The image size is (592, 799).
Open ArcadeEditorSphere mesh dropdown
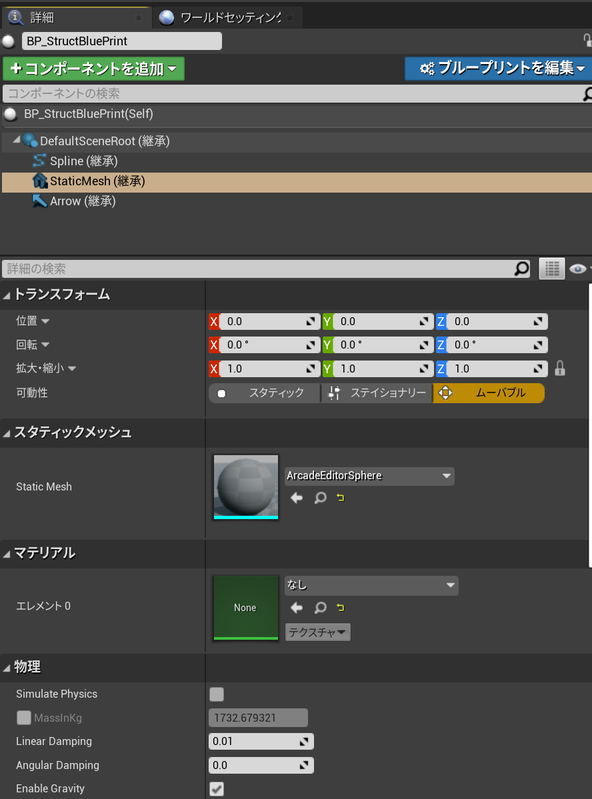tap(369, 476)
